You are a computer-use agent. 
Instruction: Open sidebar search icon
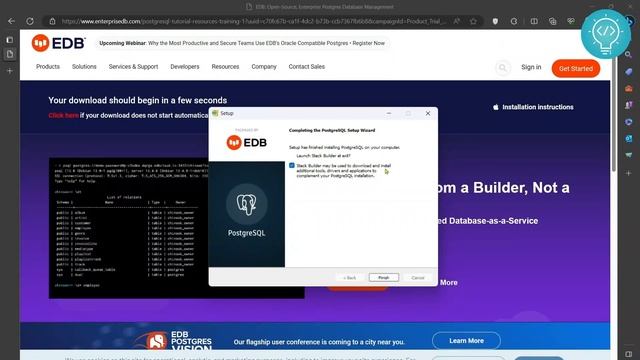[x=629, y=54]
